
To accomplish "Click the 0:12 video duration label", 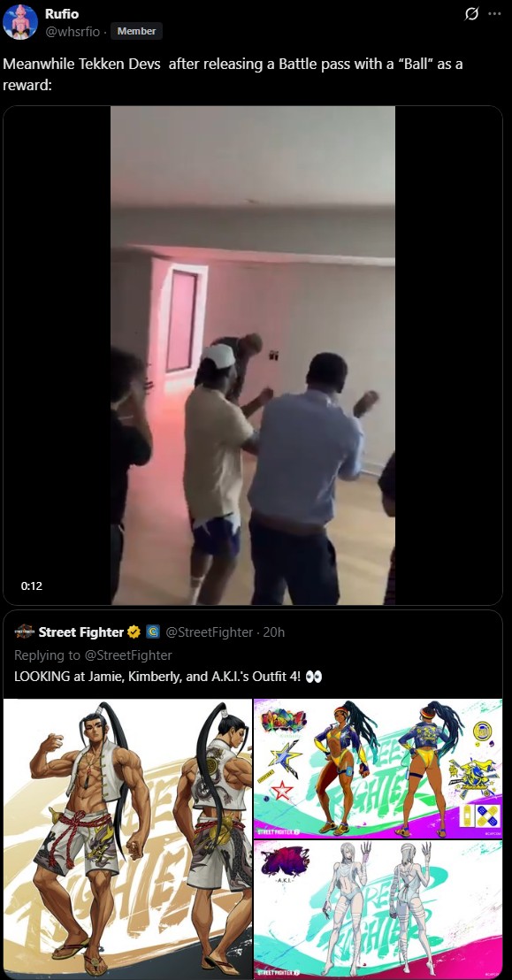I will [31, 586].
